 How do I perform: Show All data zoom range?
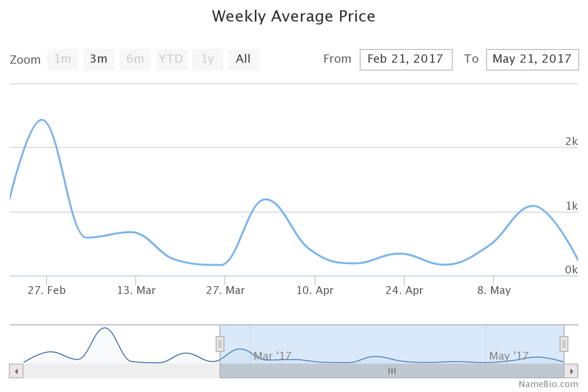pos(244,59)
